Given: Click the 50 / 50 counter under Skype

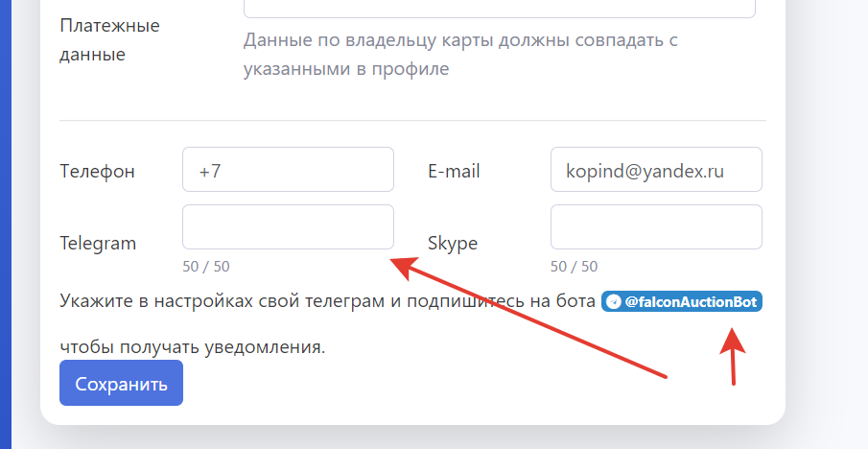Looking at the screenshot, I should point(574,267).
